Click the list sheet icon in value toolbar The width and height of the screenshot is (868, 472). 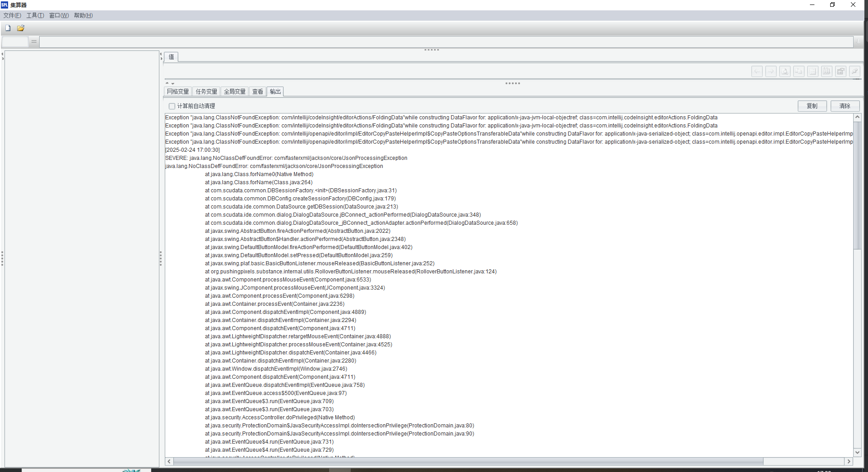coord(813,71)
